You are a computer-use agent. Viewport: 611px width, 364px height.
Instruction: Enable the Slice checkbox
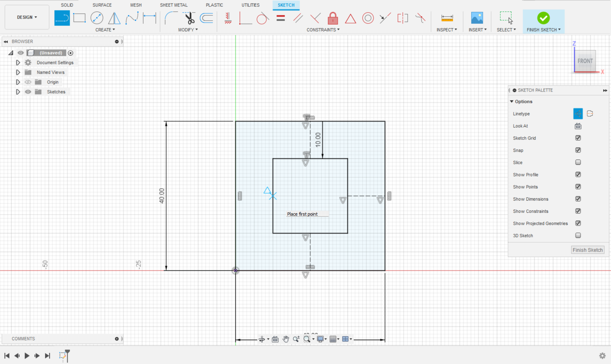pyautogui.click(x=578, y=162)
